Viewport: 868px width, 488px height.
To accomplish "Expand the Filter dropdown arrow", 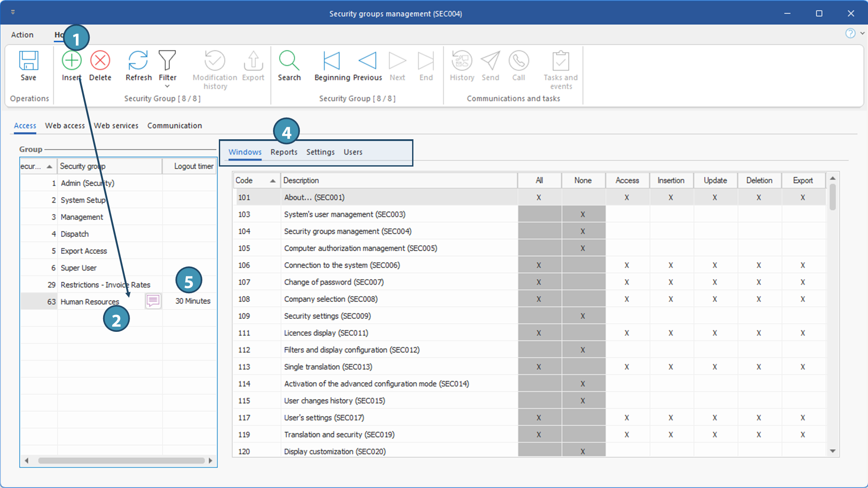I will (x=167, y=86).
